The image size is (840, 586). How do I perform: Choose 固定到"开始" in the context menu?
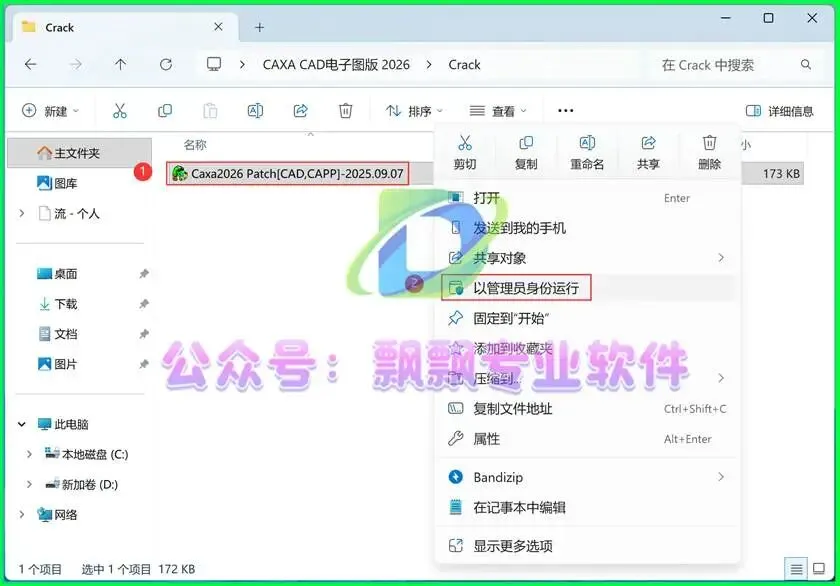pyautogui.click(x=588, y=318)
